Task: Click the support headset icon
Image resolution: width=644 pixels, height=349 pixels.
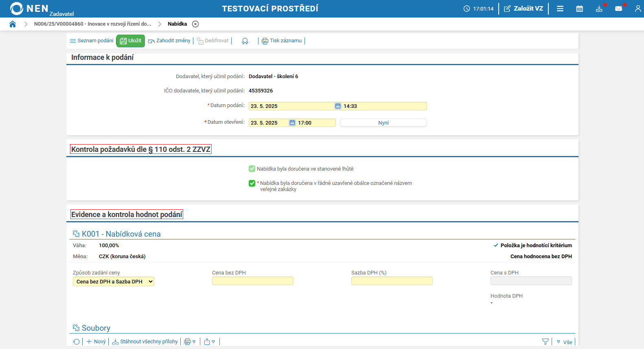Action: [245, 41]
